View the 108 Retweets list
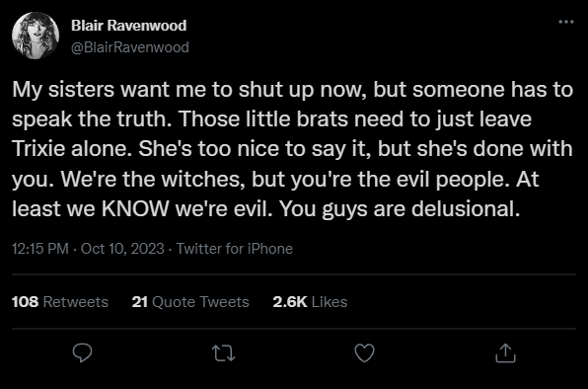This screenshot has height=389, width=588. 60,302
